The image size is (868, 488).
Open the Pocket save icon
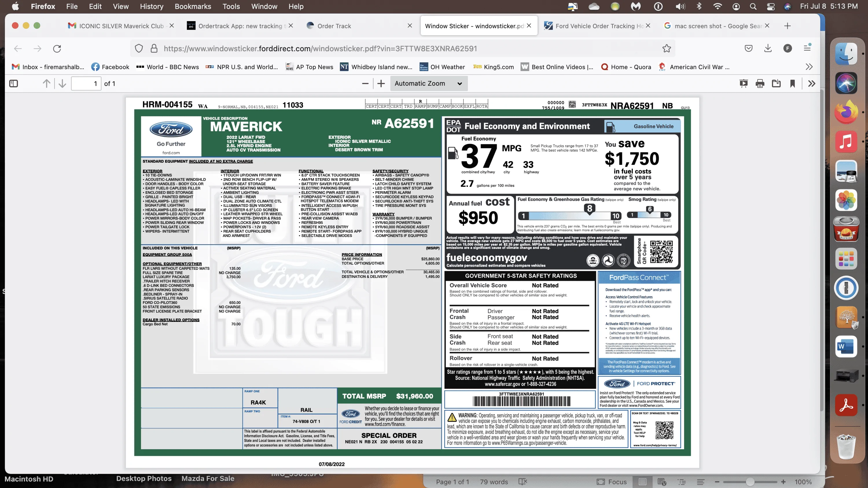tap(749, 49)
